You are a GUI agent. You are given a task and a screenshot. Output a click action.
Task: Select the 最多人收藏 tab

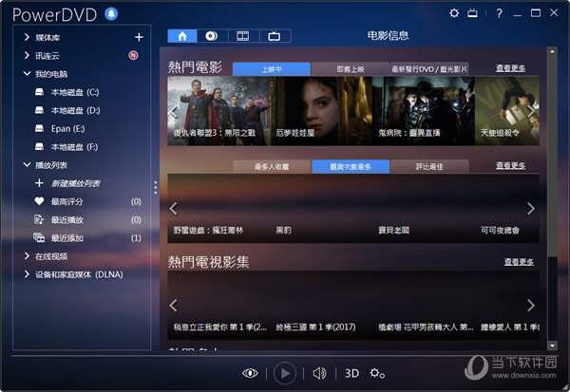click(272, 166)
